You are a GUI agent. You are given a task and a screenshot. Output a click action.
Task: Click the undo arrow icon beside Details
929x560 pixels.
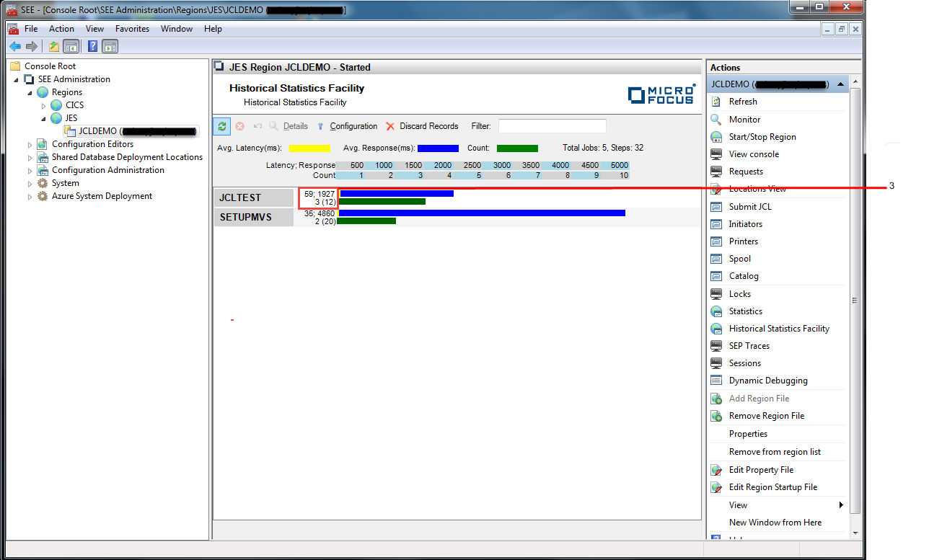(x=257, y=126)
